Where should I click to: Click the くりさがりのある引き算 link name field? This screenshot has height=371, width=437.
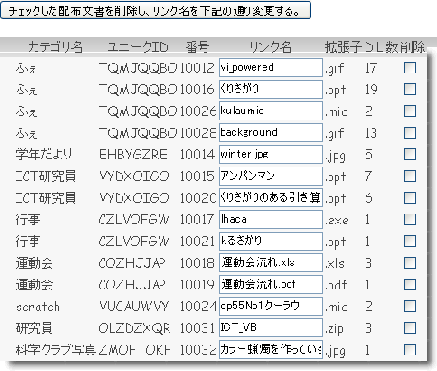coord(271,197)
